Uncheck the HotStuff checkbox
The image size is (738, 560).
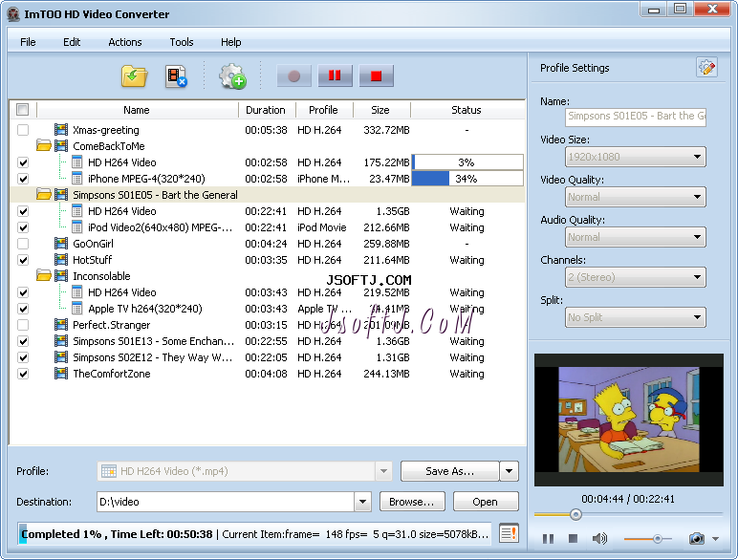tap(23, 260)
